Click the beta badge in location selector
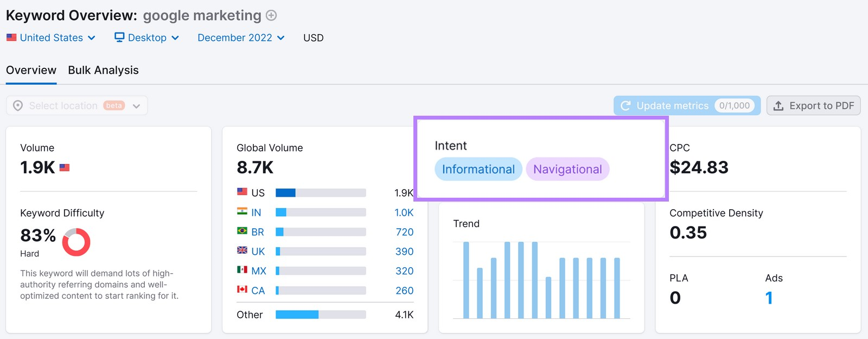The height and width of the screenshot is (339, 868). pos(114,105)
